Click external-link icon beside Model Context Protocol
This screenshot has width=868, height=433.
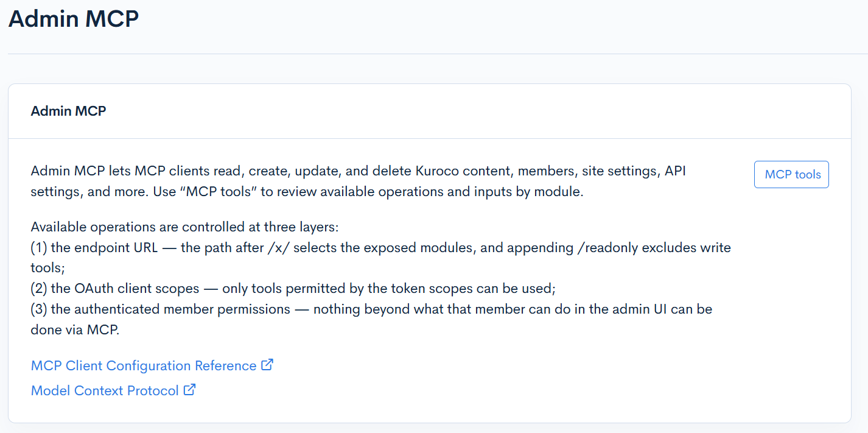pos(190,390)
